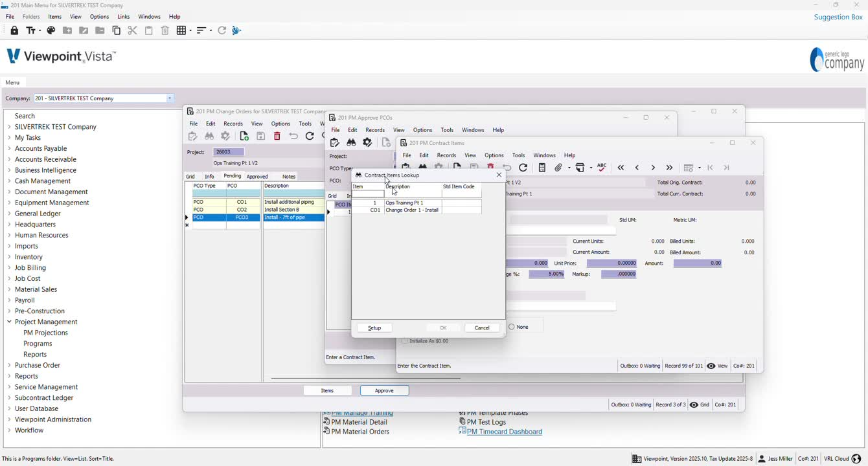The height and width of the screenshot is (466, 868).
Task: Go to last record with double-right arrows
Action: point(669,168)
